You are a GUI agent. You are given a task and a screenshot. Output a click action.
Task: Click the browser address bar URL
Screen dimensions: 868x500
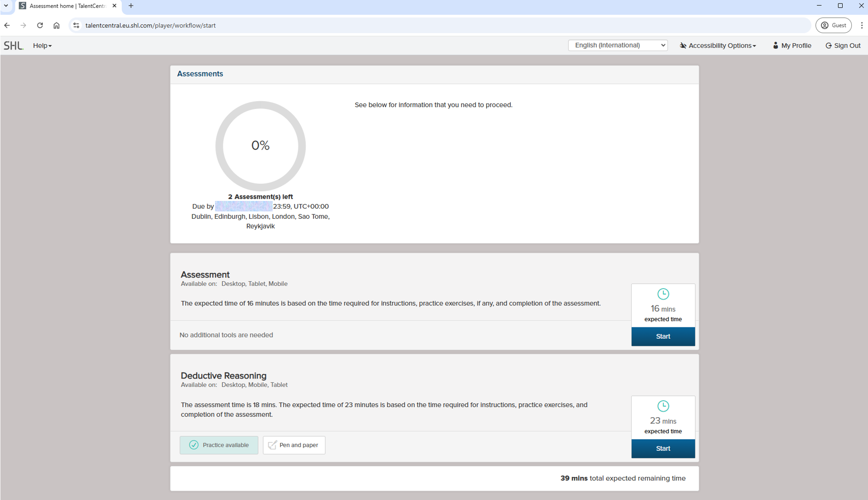(150, 25)
